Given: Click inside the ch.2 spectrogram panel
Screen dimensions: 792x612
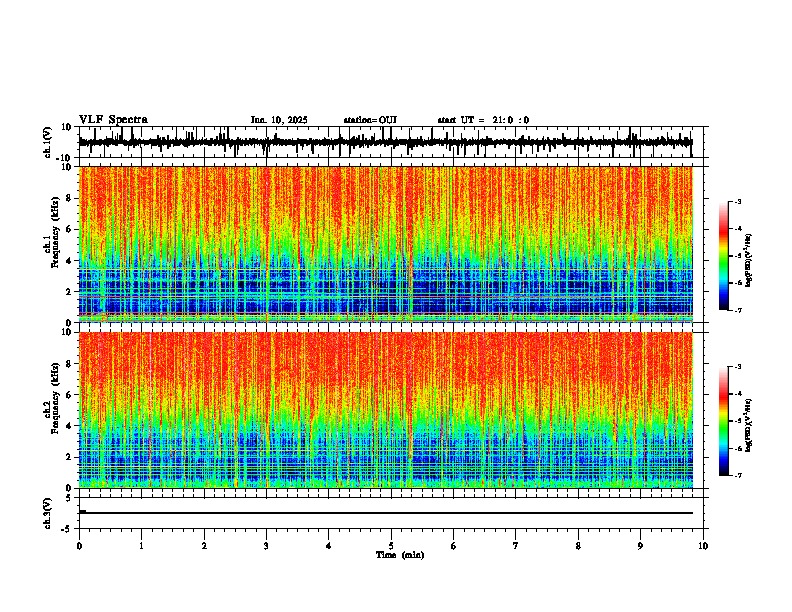Looking at the screenshot, I should [x=386, y=410].
